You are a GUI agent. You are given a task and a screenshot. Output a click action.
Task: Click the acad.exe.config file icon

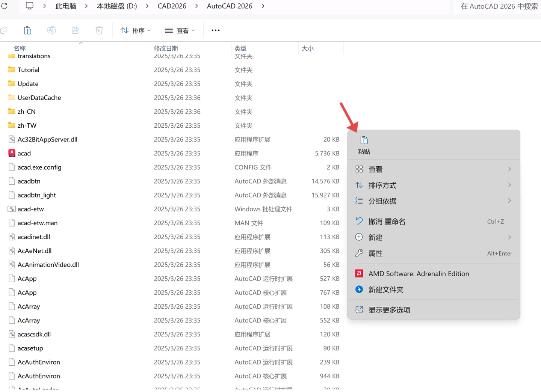pos(12,167)
